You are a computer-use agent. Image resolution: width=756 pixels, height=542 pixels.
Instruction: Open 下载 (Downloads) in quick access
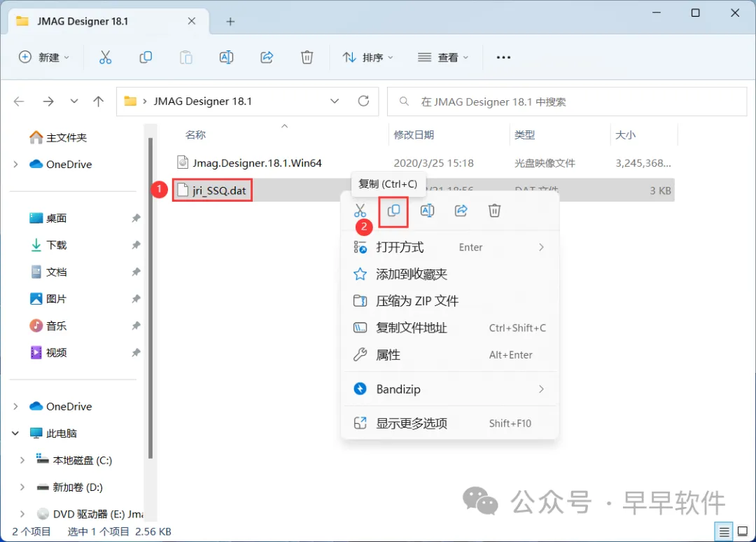click(x=48, y=245)
